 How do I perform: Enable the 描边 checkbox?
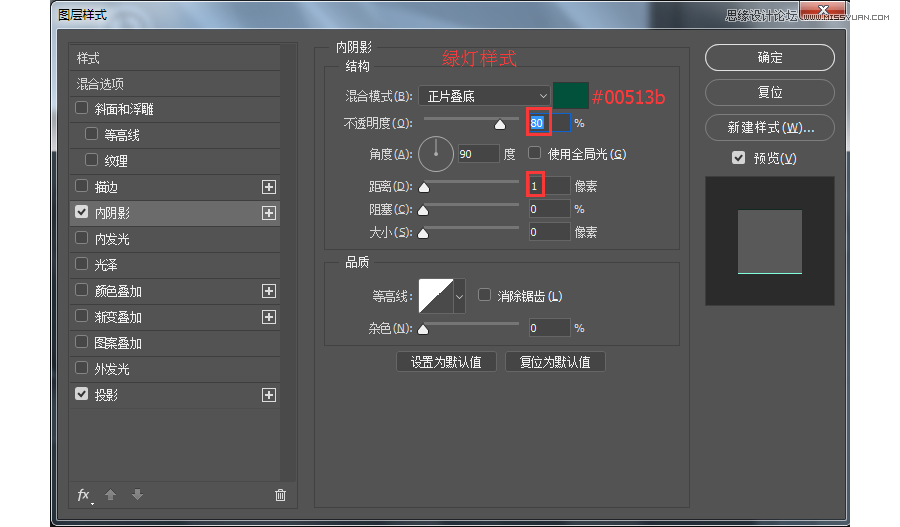82,186
